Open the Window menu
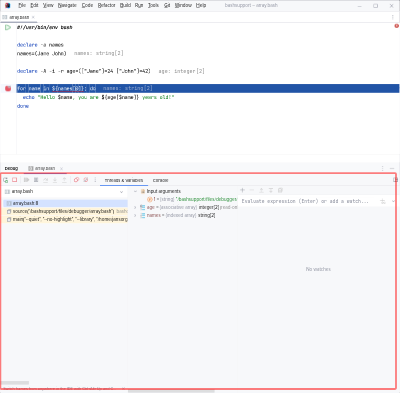Image resolution: width=400 pixels, height=393 pixels. (x=183, y=5)
